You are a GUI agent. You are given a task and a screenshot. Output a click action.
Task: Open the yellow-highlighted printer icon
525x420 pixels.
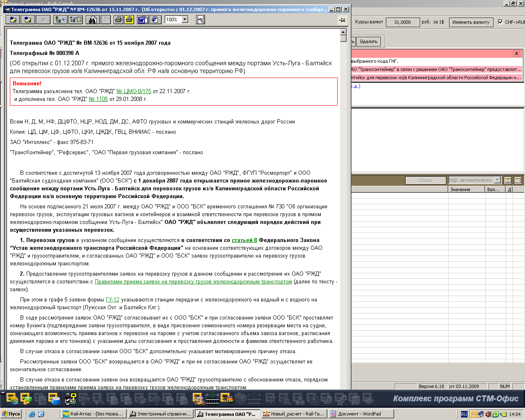click(x=129, y=19)
